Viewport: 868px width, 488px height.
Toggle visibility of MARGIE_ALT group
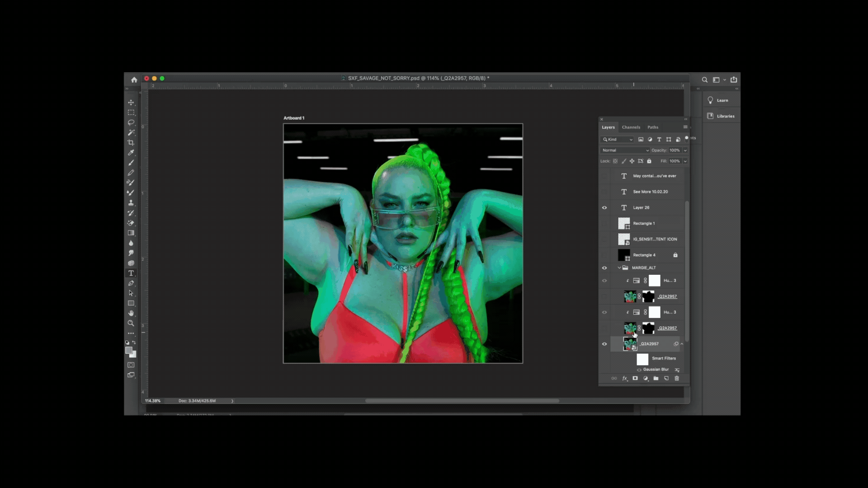pos(604,268)
